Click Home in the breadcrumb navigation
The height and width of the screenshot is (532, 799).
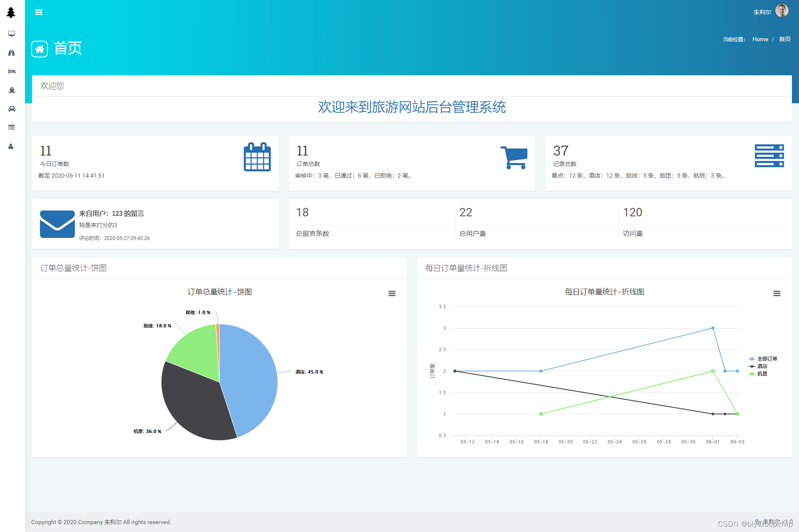click(x=760, y=39)
